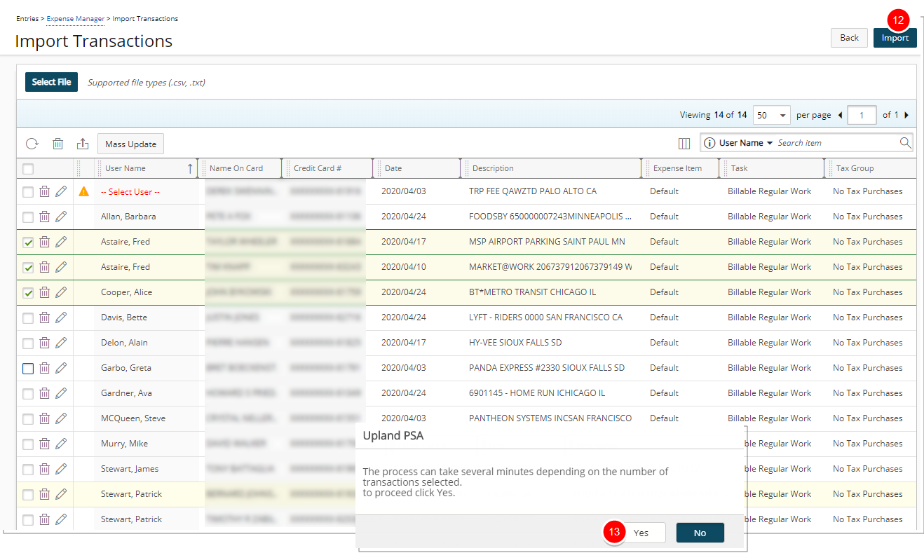Confirm with Yes in Upland PSA dialog
924x560 pixels.
[641, 533]
